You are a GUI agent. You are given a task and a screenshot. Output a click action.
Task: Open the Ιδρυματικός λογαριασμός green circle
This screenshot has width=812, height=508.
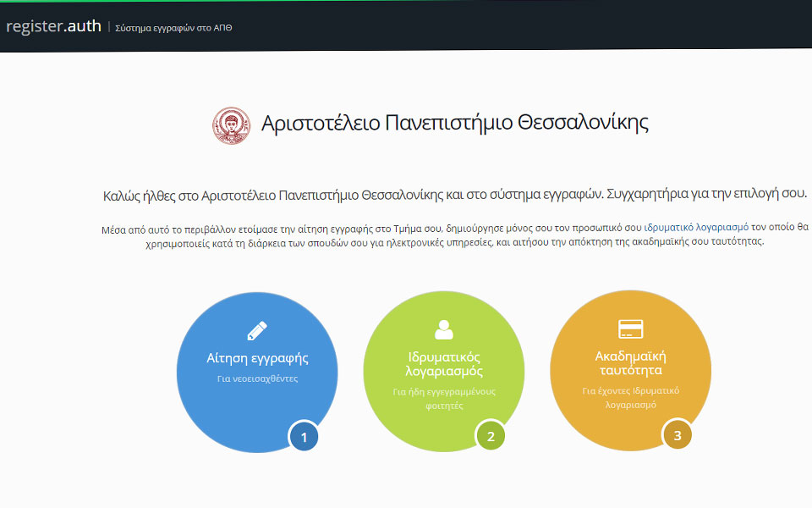(x=443, y=368)
